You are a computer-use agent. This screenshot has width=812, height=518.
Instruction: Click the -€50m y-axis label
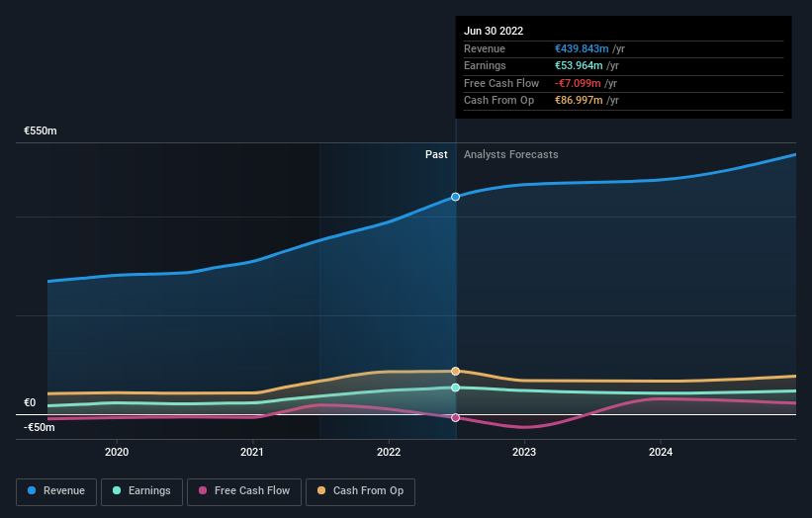point(40,427)
